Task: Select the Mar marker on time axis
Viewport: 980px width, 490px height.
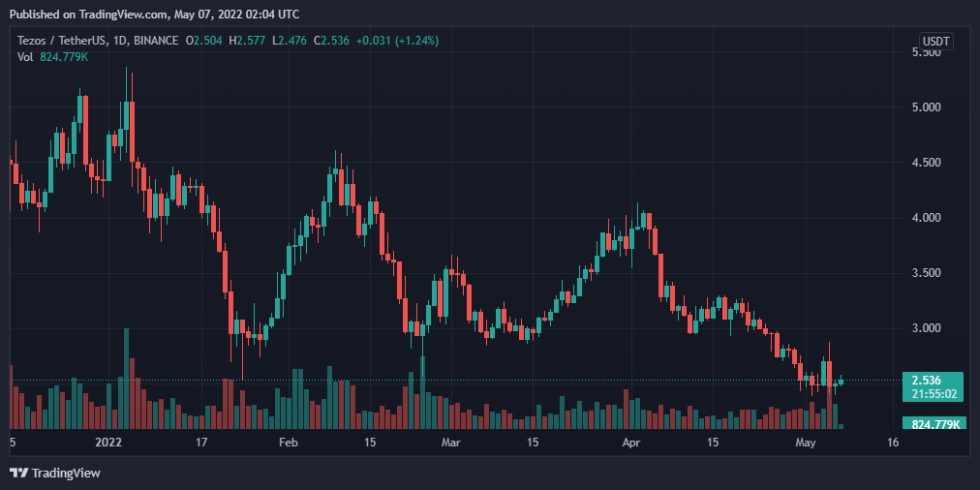Action: coord(450,443)
